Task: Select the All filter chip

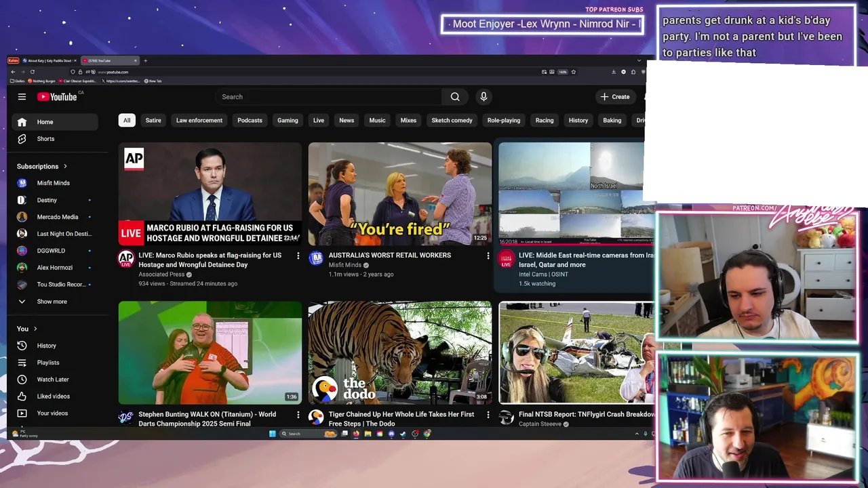Action: [x=126, y=120]
